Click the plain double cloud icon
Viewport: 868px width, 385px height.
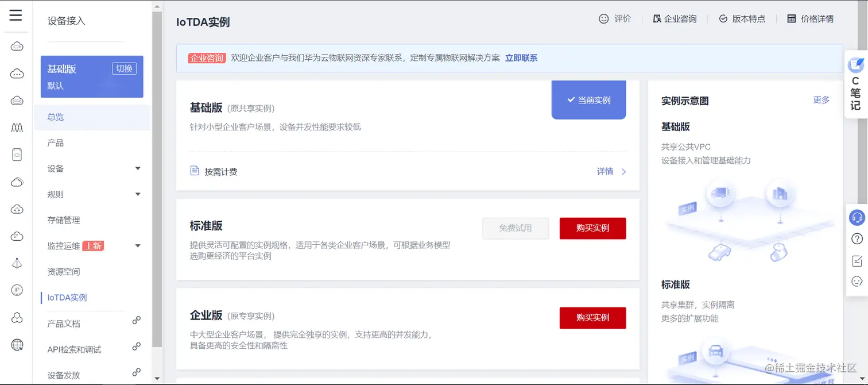click(x=17, y=182)
